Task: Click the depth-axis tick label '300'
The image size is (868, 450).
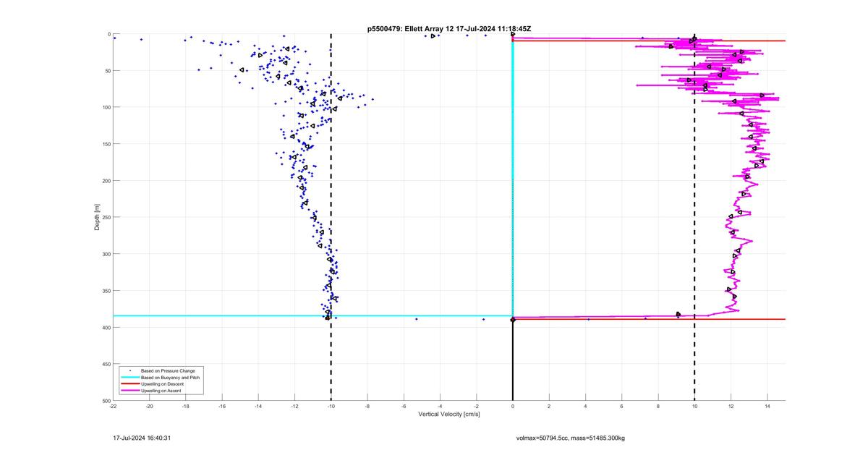Action: (x=106, y=254)
